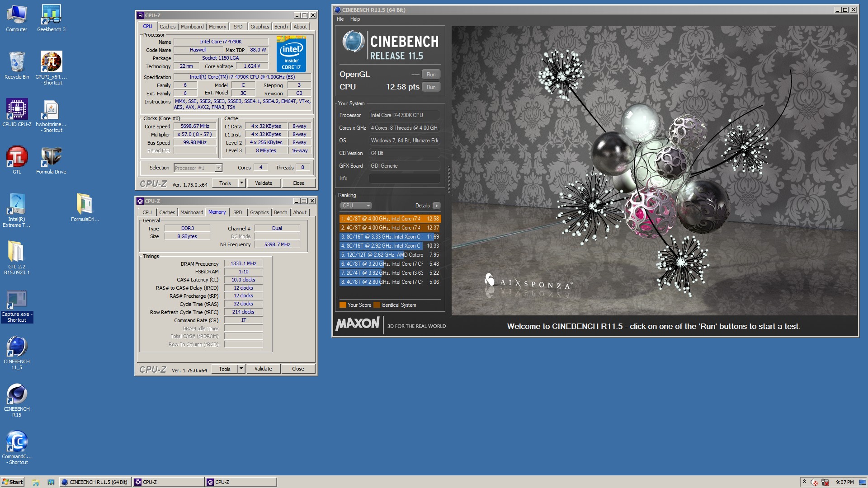Click the Intel Core i7 logo in CPU-Z

point(291,55)
